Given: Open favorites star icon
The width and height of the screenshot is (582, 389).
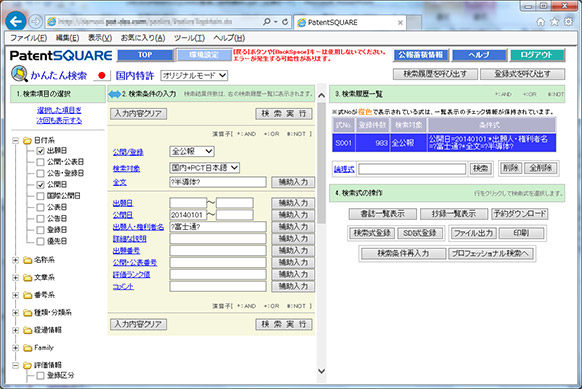Looking at the screenshot, I should pyautogui.click(x=555, y=22).
